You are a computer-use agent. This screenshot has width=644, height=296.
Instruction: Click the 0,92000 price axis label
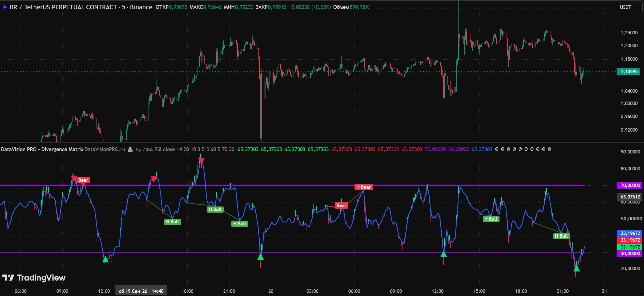point(629,130)
